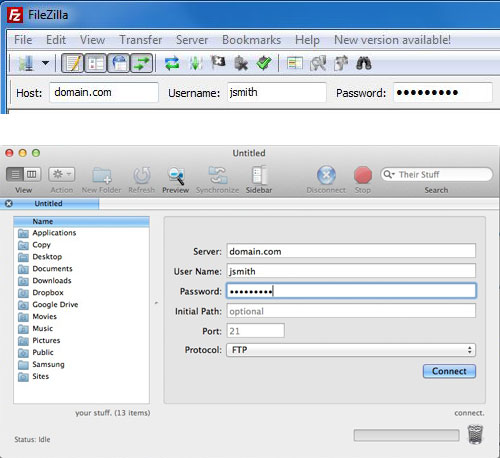Click User Name field with jsmith
Viewport: 500px width, 458px height.
pos(351,271)
